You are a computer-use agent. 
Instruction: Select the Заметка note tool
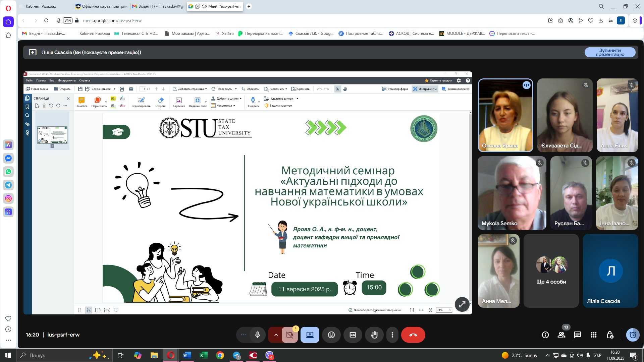(x=82, y=102)
